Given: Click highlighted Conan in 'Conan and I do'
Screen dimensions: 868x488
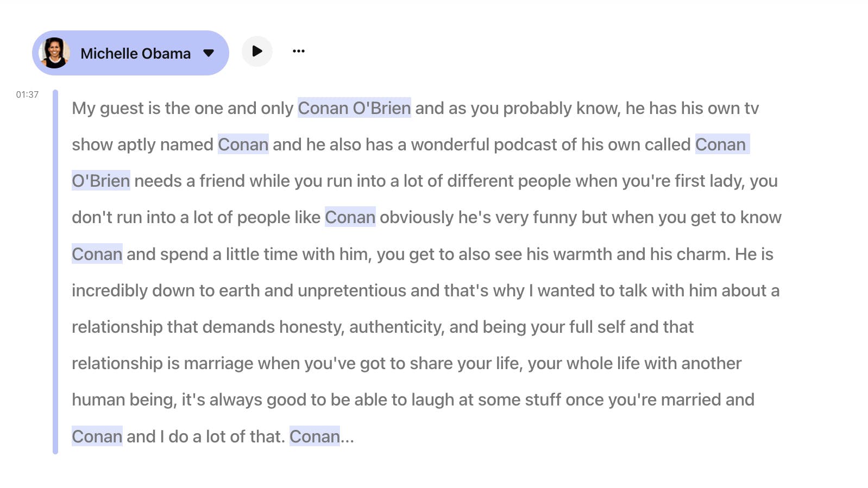Looking at the screenshot, I should [x=96, y=436].
